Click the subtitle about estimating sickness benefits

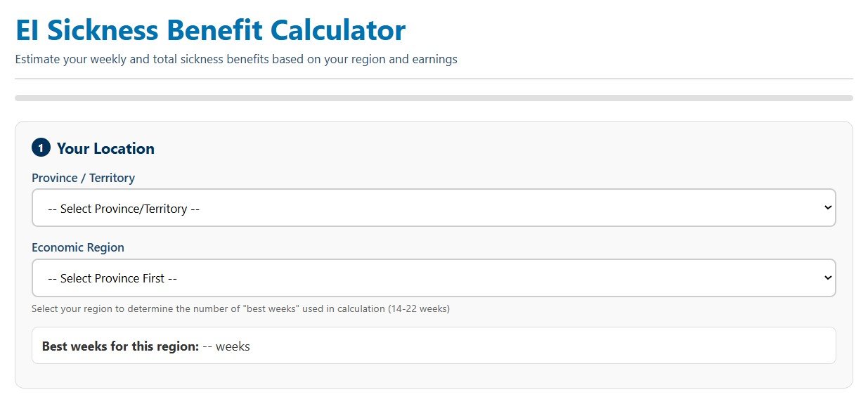(236, 59)
